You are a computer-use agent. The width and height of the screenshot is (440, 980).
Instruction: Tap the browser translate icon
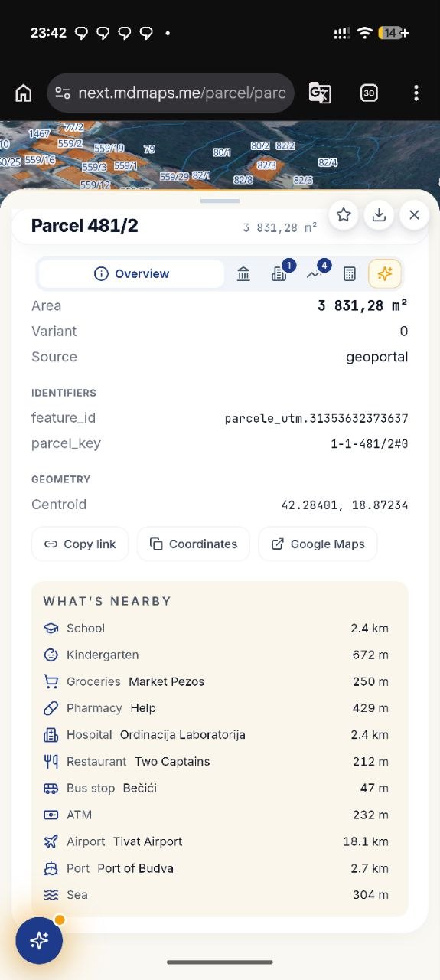(x=320, y=93)
